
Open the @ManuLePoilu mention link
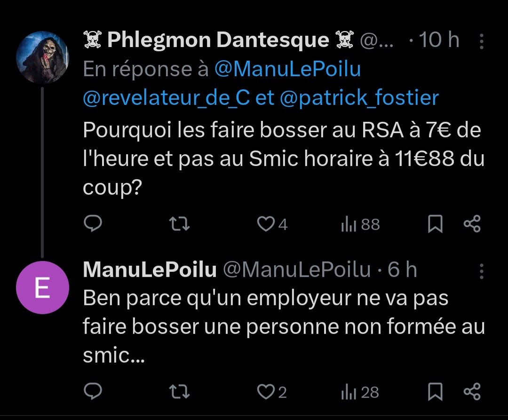[288, 69]
